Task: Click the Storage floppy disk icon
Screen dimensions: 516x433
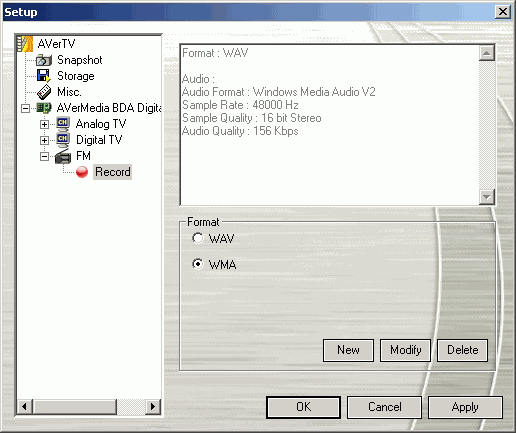Action: (x=44, y=76)
